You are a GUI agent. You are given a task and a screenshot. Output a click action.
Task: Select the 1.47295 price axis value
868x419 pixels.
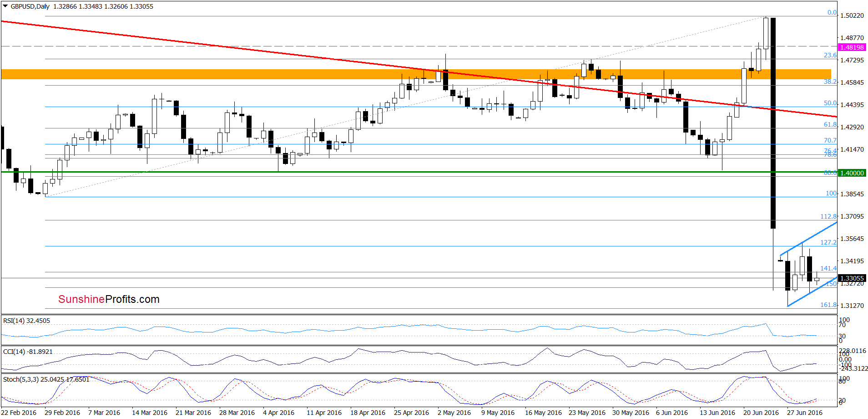(852, 60)
